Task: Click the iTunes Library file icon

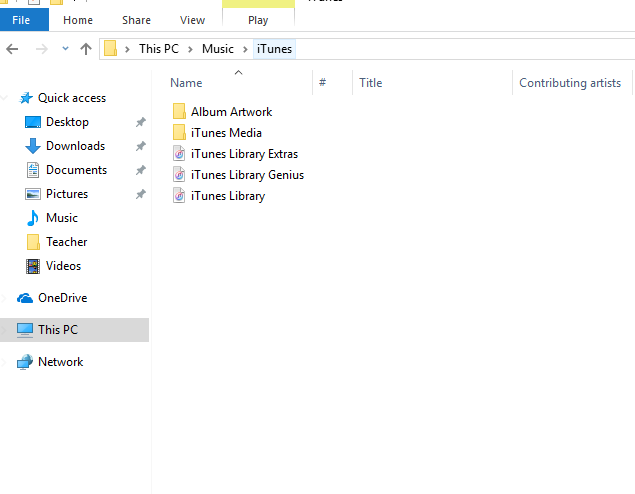Action: (x=179, y=196)
